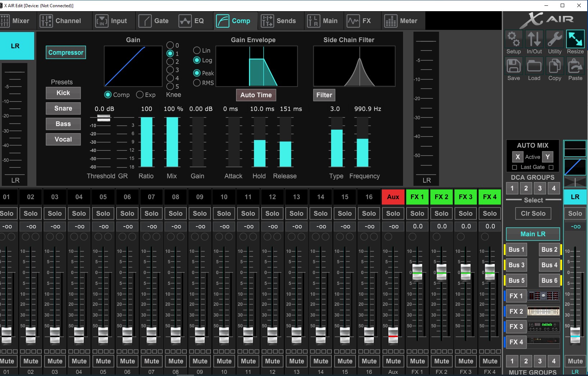
Task: Switch to the Sends tab
Action: [281, 21]
